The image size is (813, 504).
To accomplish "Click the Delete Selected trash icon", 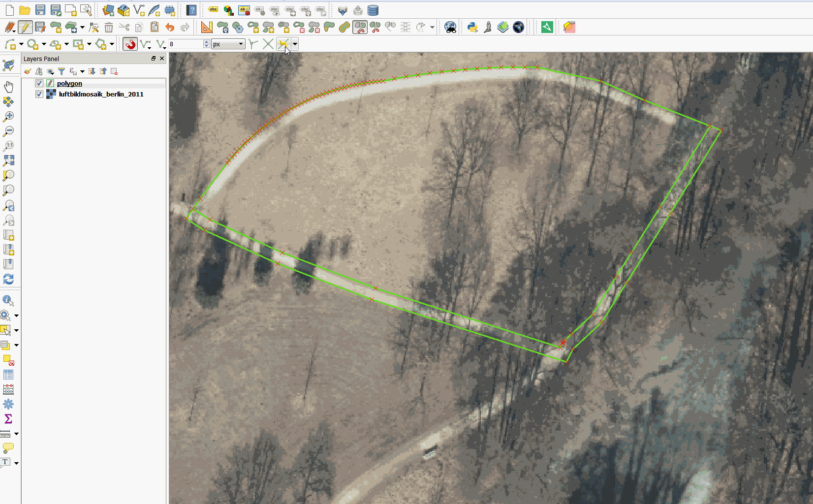I will (x=109, y=28).
